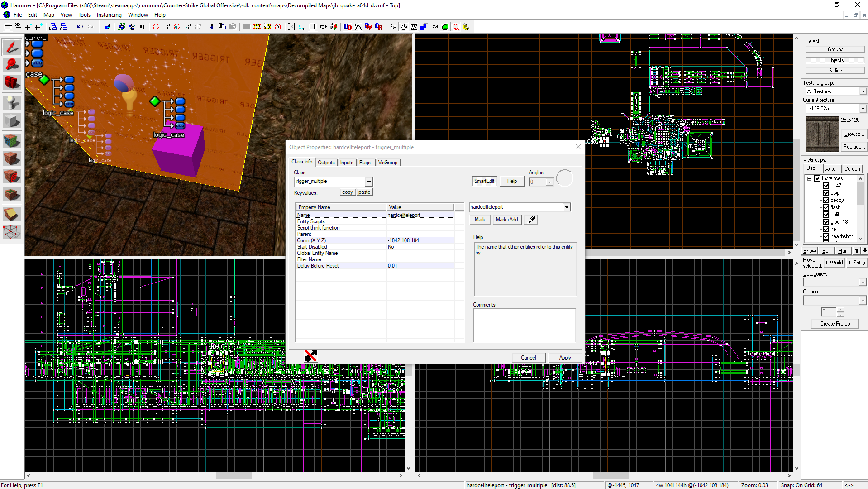Switch to the Flags tab
Image resolution: width=868 pixels, height=489 pixels.
365,163
